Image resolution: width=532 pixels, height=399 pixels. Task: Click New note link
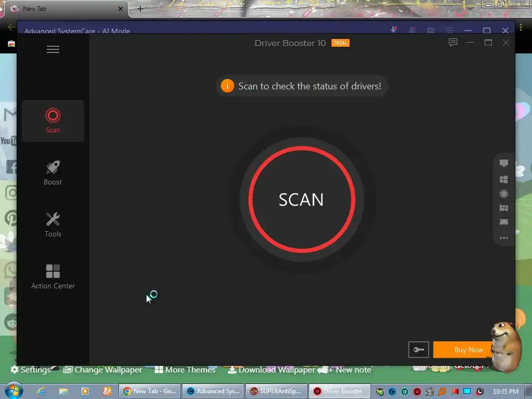pos(350,369)
